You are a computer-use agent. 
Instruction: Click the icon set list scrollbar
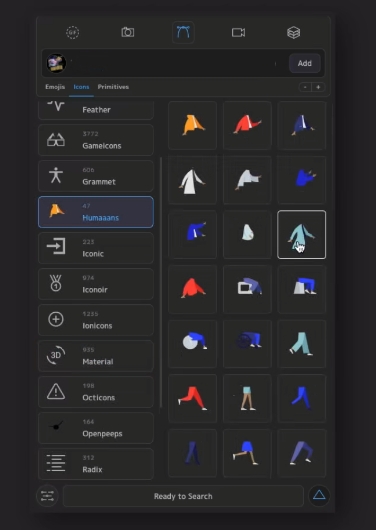click(161, 282)
